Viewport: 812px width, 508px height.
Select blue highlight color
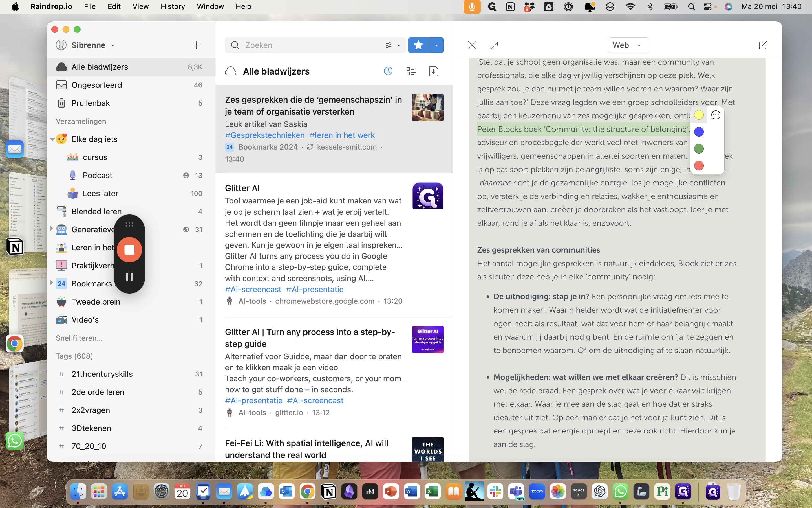[x=699, y=132]
